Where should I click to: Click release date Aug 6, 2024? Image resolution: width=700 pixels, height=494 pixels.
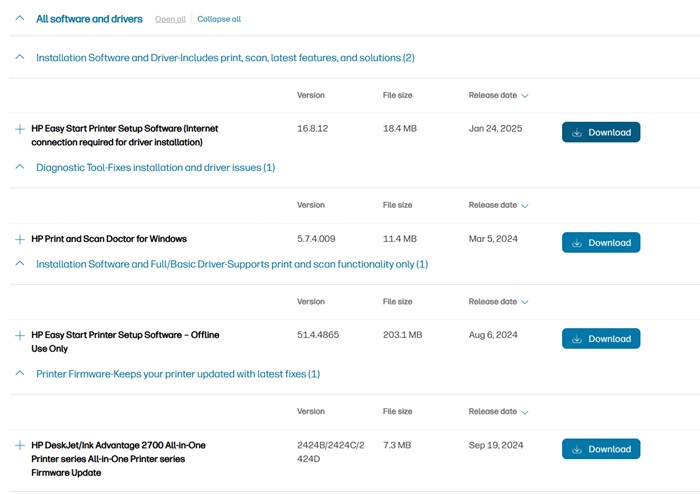(x=493, y=335)
